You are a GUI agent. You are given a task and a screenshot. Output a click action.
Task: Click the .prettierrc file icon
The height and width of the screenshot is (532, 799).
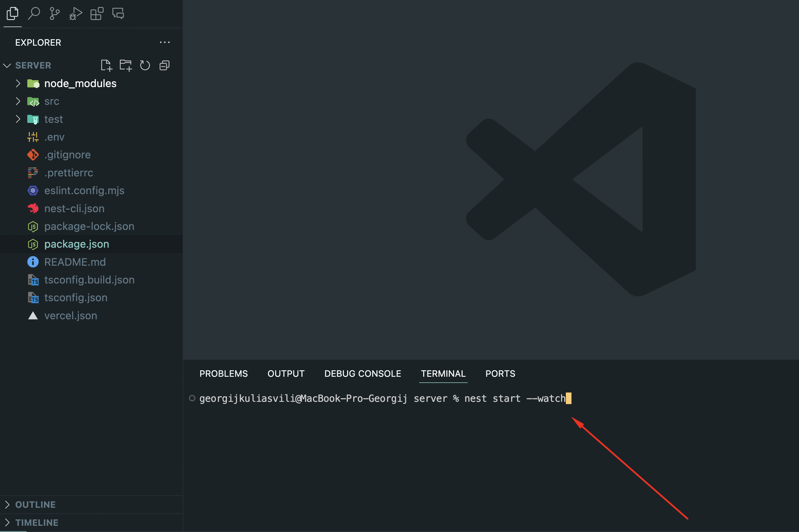tap(33, 173)
